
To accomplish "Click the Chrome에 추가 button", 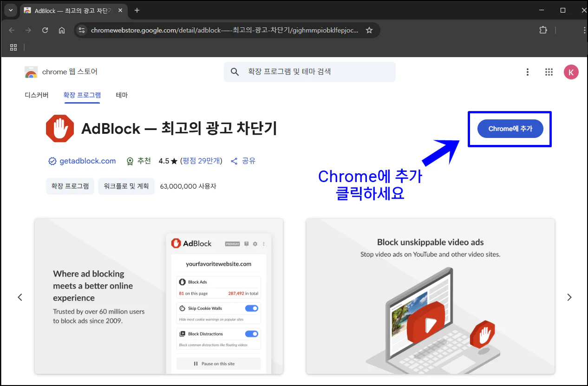I will pyautogui.click(x=510, y=129).
